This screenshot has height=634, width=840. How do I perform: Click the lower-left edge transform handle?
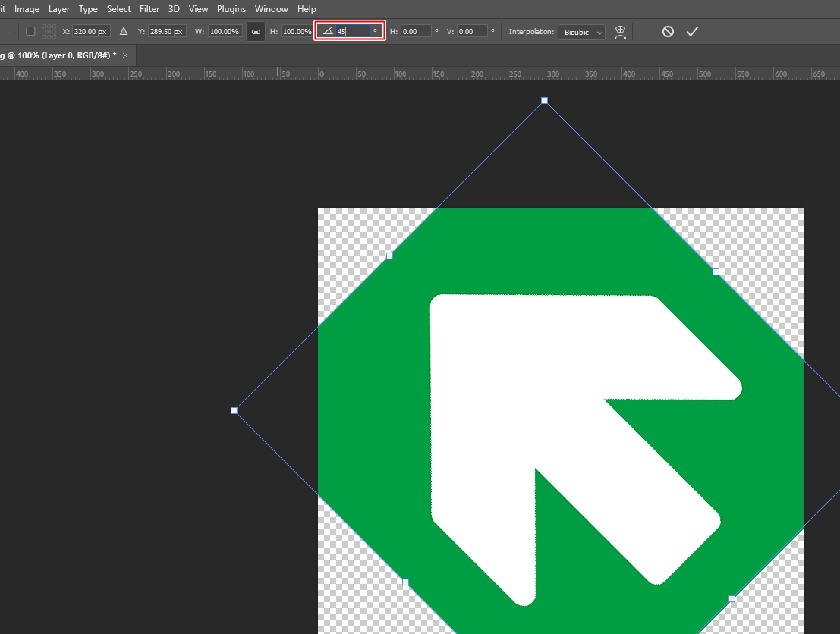pyautogui.click(x=405, y=582)
